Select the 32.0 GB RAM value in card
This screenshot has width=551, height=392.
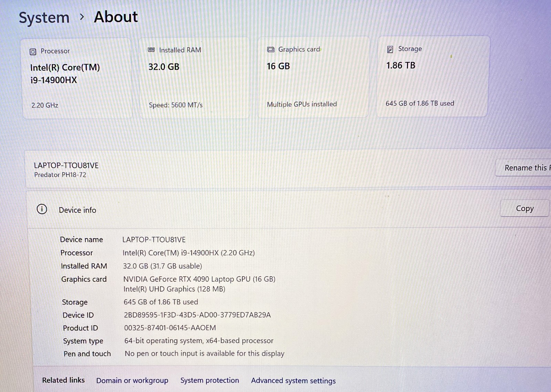164,67
